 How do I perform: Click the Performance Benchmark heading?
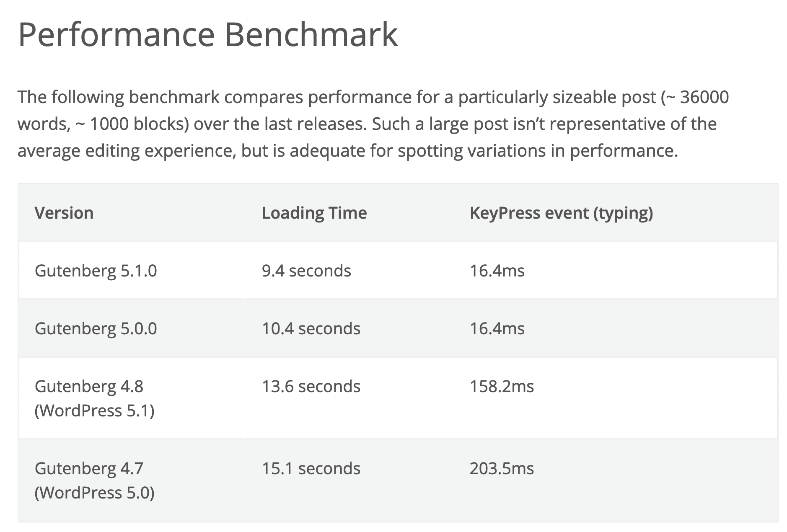pyautogui.click(x=208, y=34)
